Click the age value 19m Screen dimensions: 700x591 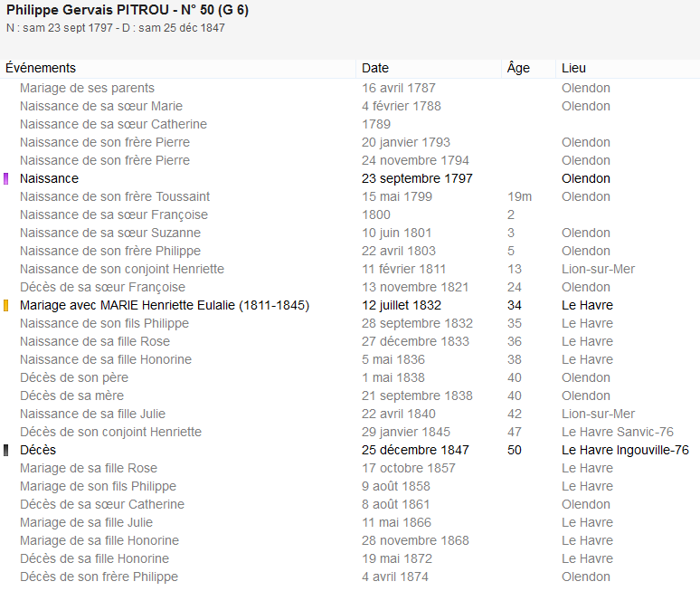pyautogui.click(x=520, y=196)
